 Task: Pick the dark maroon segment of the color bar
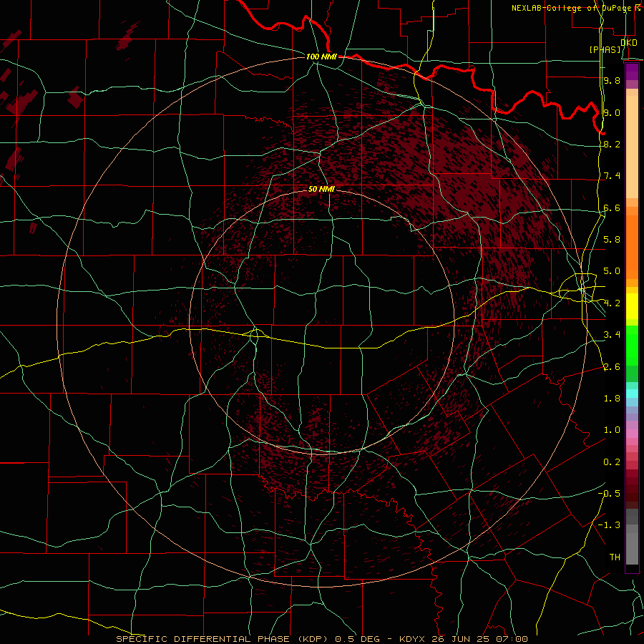coord(632,493)
